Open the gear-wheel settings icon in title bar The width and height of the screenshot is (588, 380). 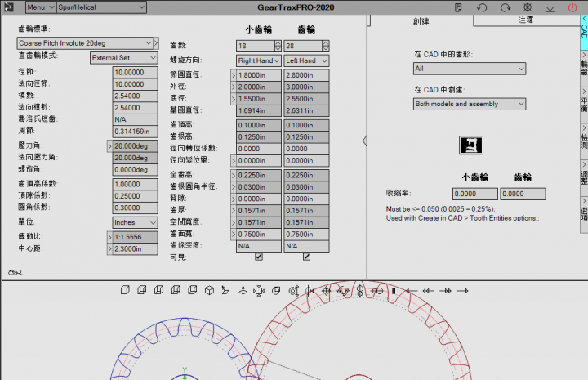(x=528, y=7)
